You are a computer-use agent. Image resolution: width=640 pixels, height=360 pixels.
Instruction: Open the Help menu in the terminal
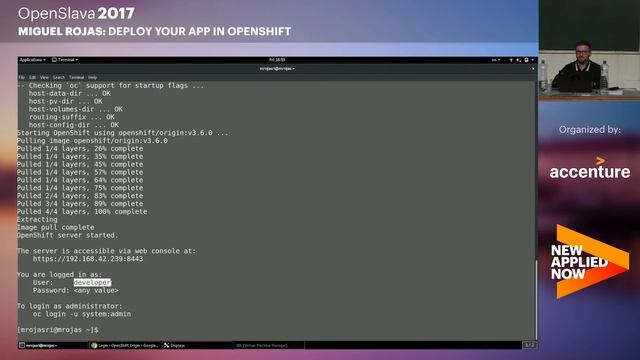click(93, 77)
